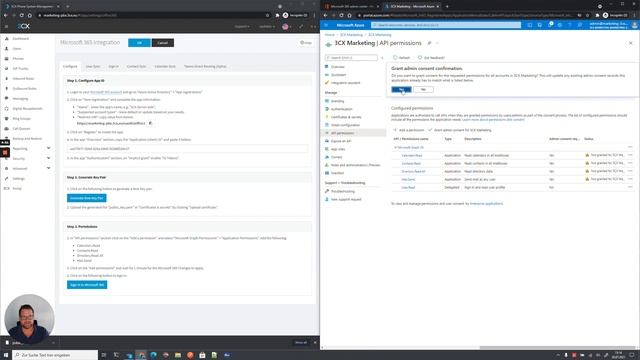Switch to User Sync tab
This screenshot has width=640, height=360.
click(93, 66)
